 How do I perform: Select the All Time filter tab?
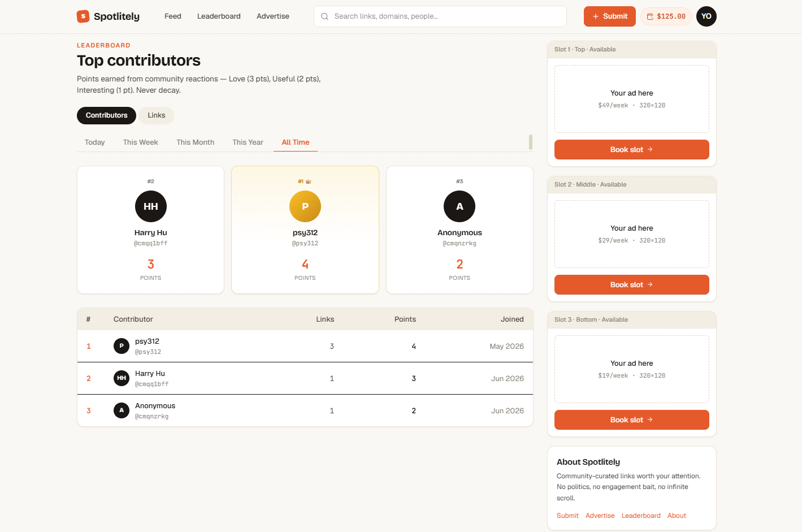click(x=296, y=142)
